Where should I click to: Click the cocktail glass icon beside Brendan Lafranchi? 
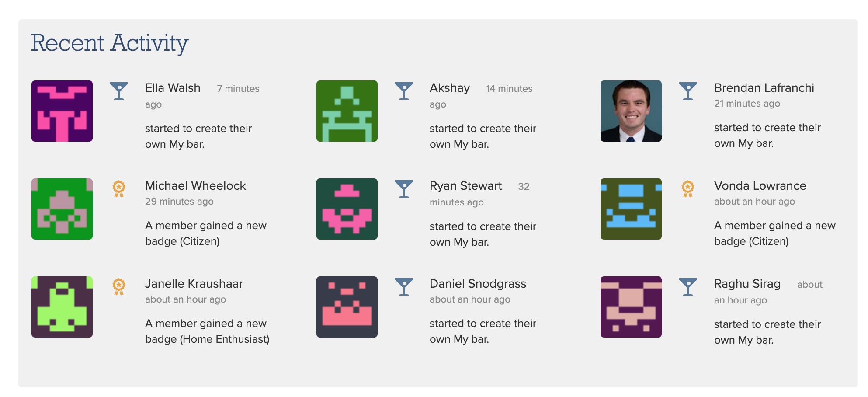point(688,91)
